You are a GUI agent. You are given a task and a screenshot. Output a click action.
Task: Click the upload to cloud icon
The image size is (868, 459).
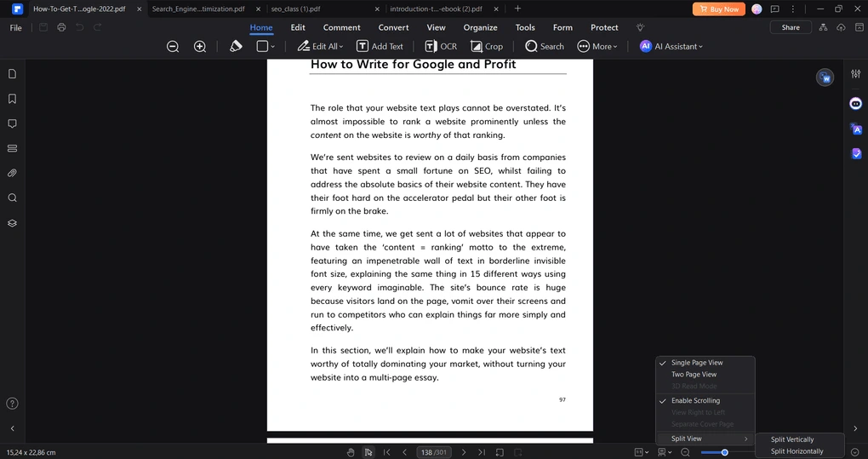[x=841, y=28]
